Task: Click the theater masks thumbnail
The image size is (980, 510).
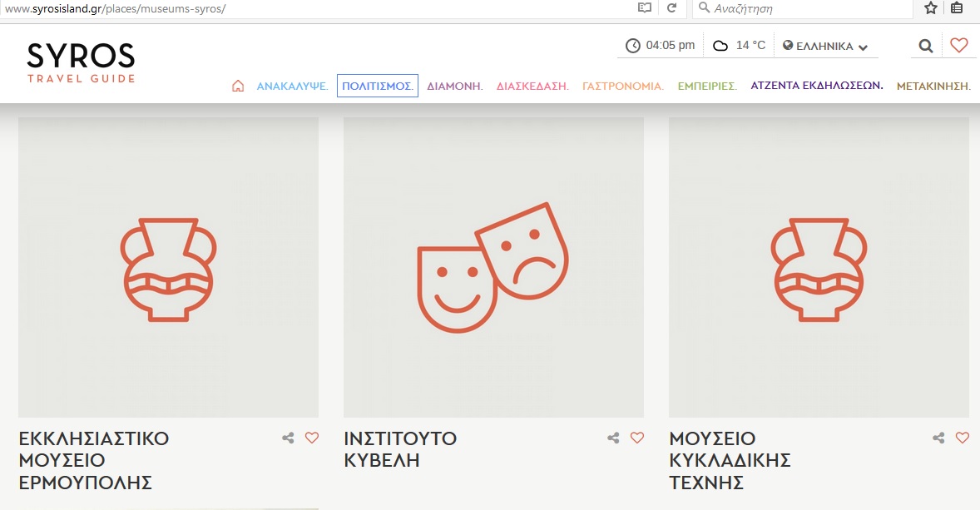Action: coord(493,267)
